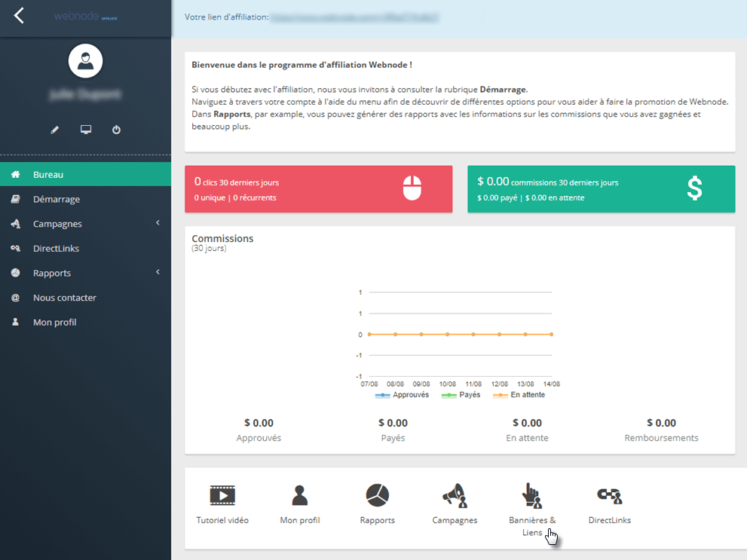Expand the Campagnes sidebar menu
Image resolution: width=747 pixels, height=560 pixels.
(x=85, y=223)
